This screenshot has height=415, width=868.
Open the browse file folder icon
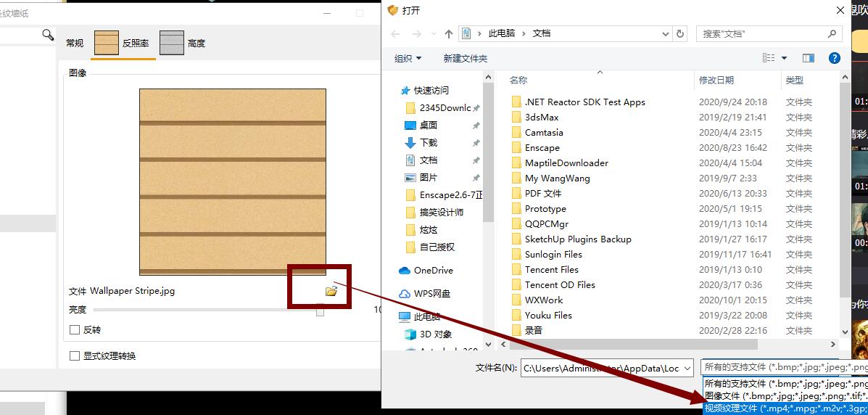[331, 291]
